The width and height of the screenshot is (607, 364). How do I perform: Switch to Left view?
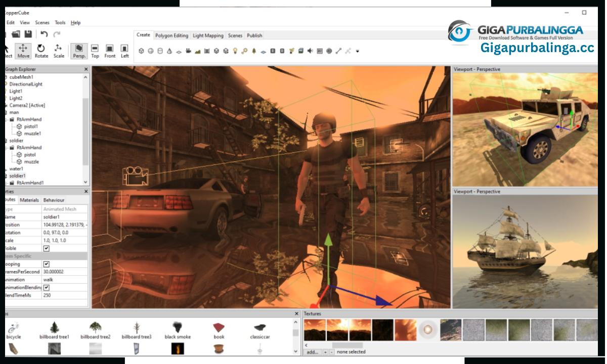pos(124,51)
